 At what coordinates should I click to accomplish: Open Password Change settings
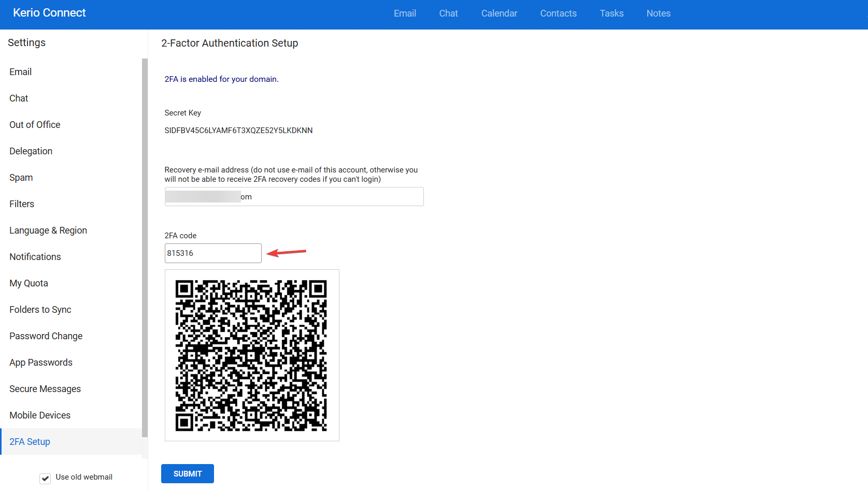46,336
